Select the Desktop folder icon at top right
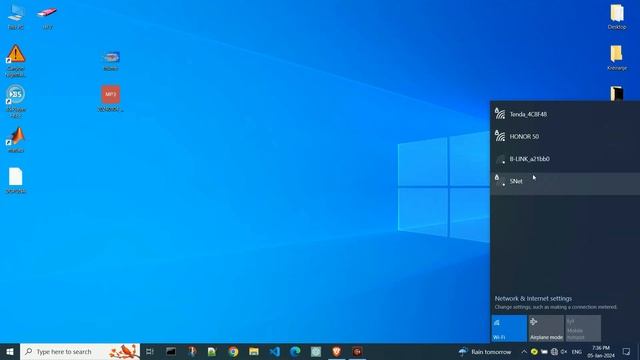640x360 pixels. click(617, 17)
